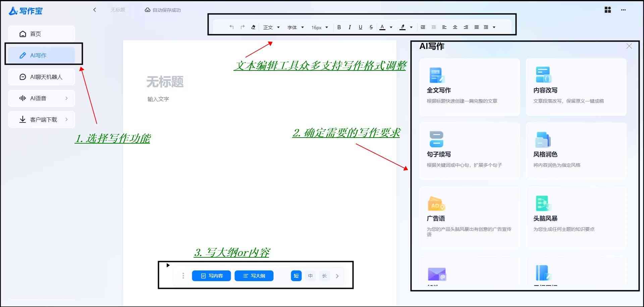This screenshot has height=307, width=644.
Task: Align text to the right
Action: click(466, 27)
